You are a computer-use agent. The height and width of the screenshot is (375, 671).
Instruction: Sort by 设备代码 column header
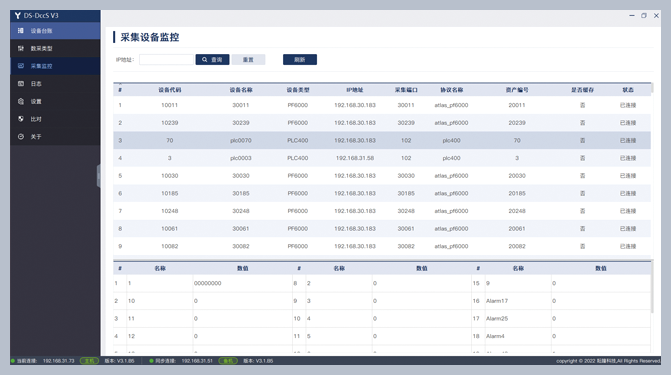169,90
